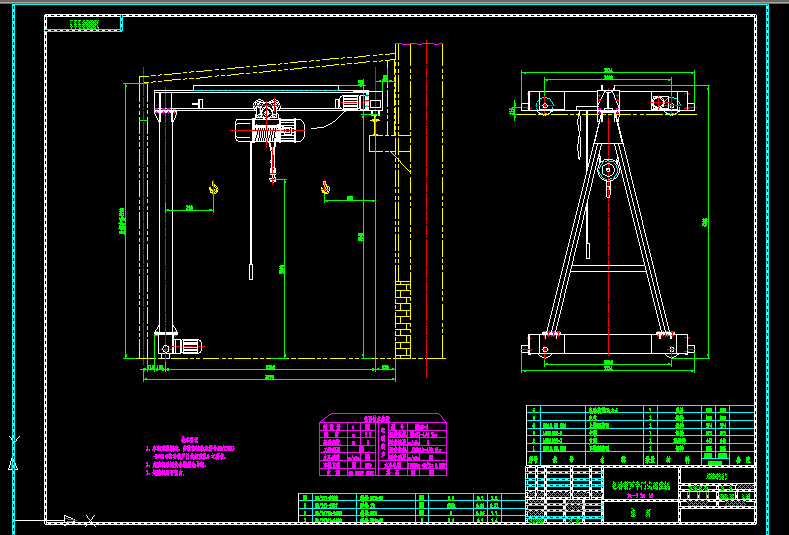Select the bottom span dimension under front view
The image size is (789, 535).
[269, 377]
